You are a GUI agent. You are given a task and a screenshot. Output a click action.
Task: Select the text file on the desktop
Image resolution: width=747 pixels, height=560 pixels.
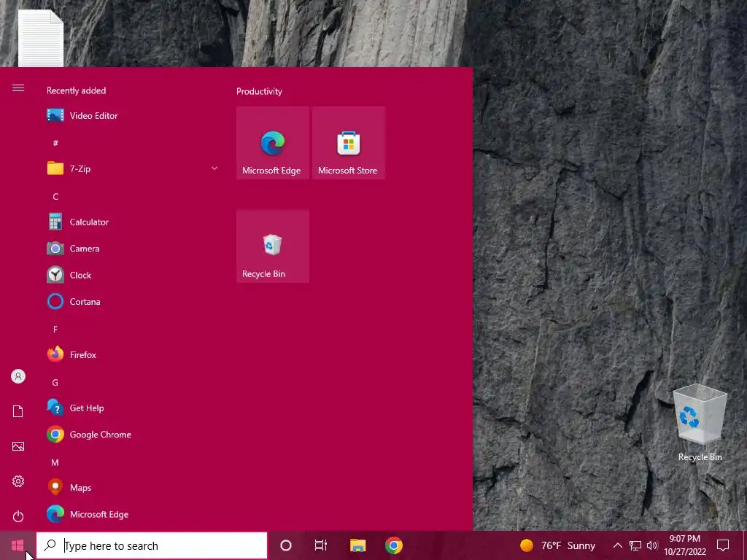(x=41, y=38)
